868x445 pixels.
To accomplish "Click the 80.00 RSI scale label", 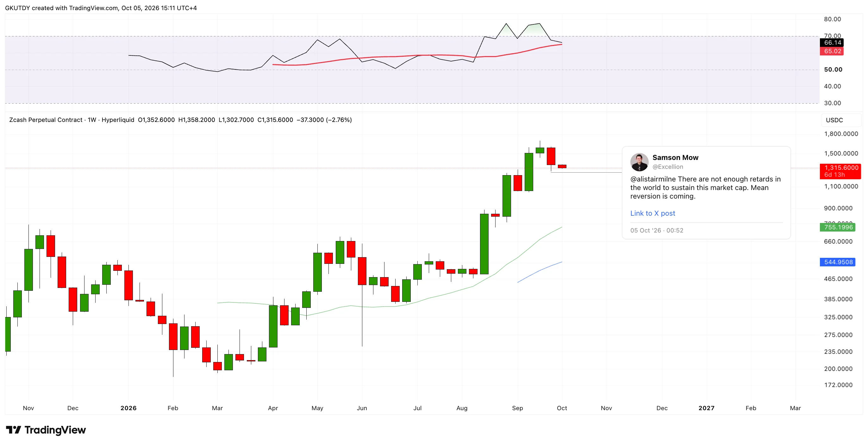I will click(832, 19).
